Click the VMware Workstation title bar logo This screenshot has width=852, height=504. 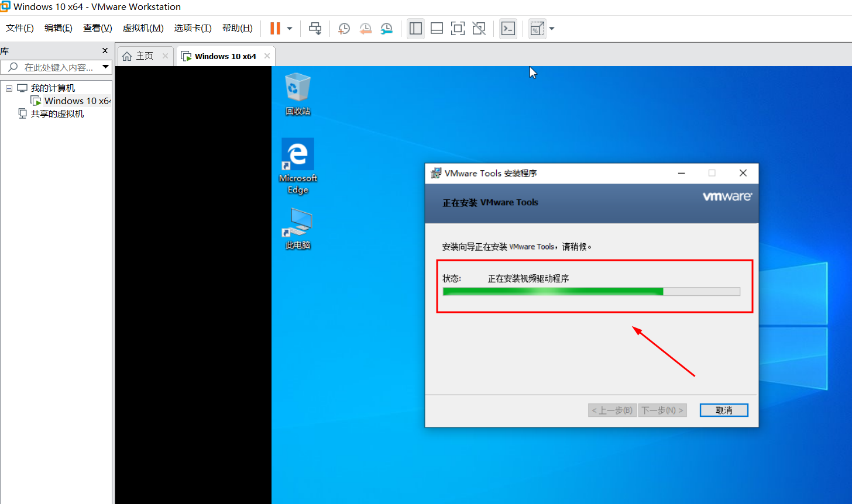(5, 6)
